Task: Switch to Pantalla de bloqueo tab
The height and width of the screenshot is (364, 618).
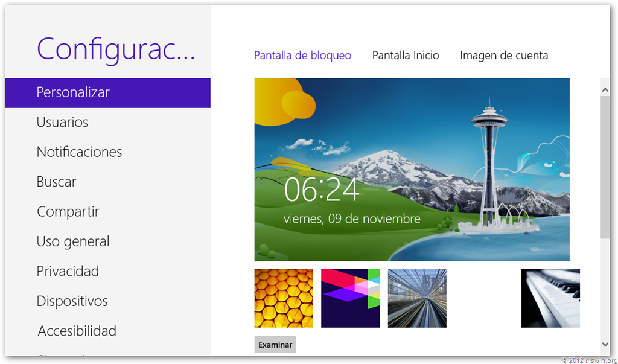Action: pyautogui.click(x=302, y=56)
